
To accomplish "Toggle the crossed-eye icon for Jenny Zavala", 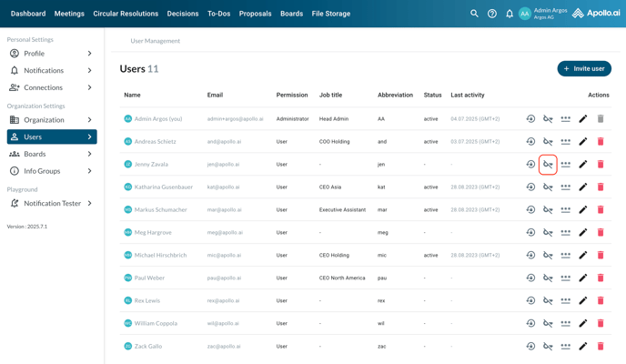I will click(548, 165).
